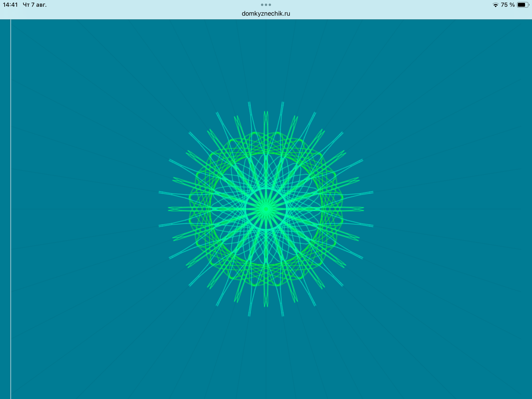
Task: Tap the domkyznechik.ru address bar
Action: click(266, 14)
